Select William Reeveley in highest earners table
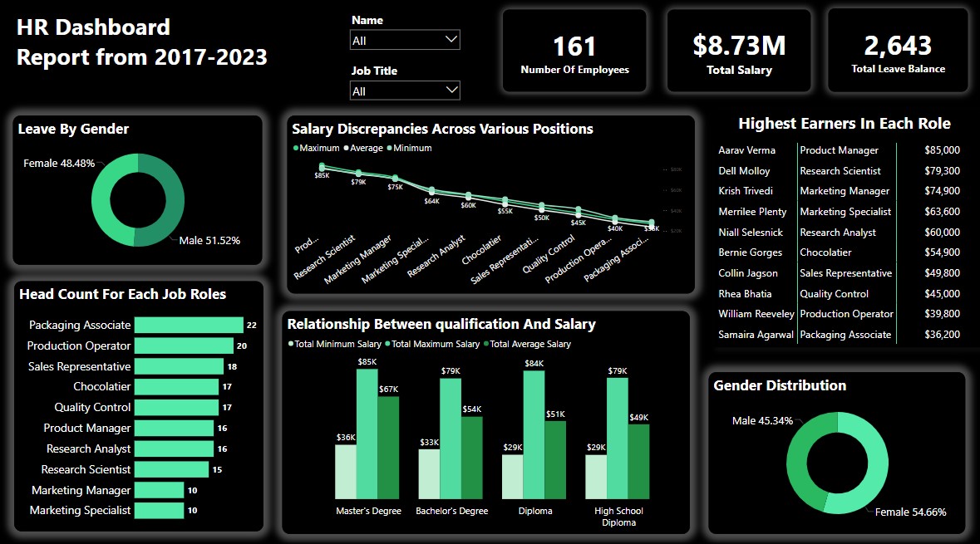980x544 pixels. point(756,314)
